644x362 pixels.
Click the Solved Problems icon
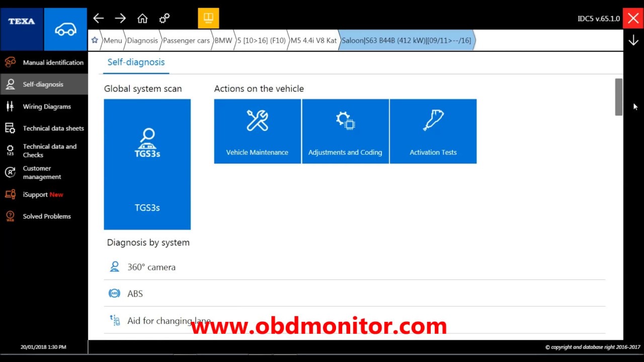pyautogui.click(x=10, y=216)
